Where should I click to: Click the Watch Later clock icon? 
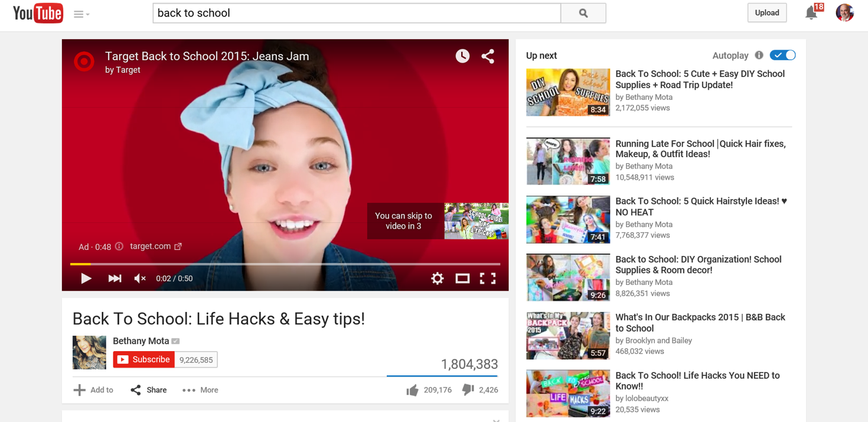[x=462, y=56]
